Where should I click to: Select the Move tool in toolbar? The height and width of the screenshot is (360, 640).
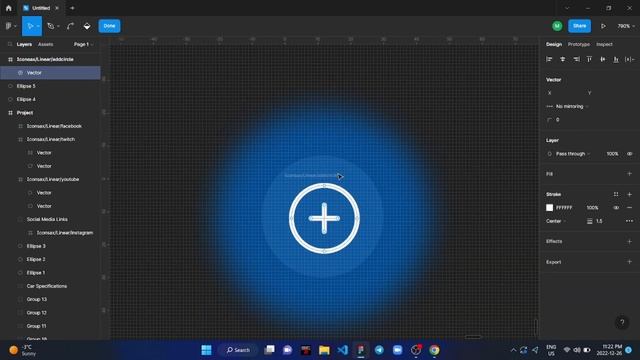coord(30,26)
